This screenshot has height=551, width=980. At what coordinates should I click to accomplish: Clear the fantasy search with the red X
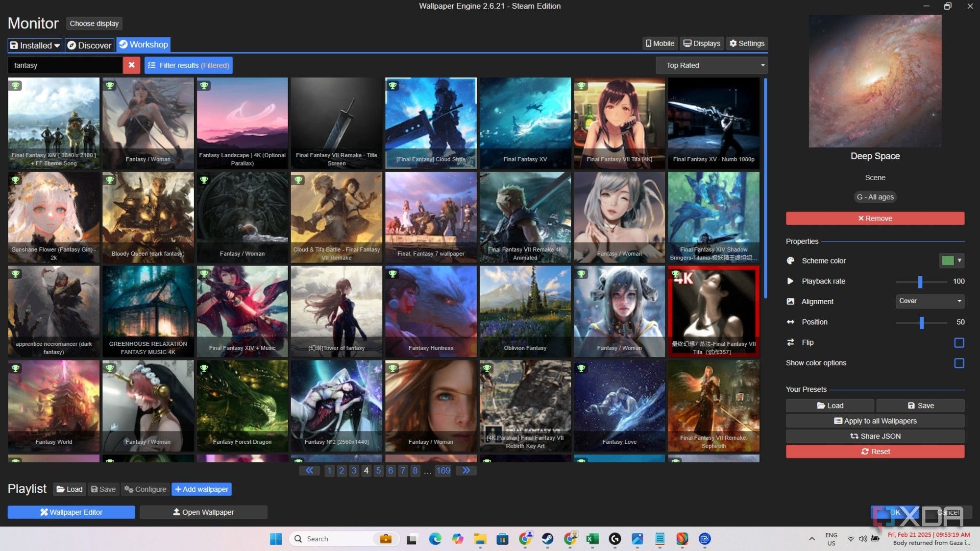[x=131, y=65]
